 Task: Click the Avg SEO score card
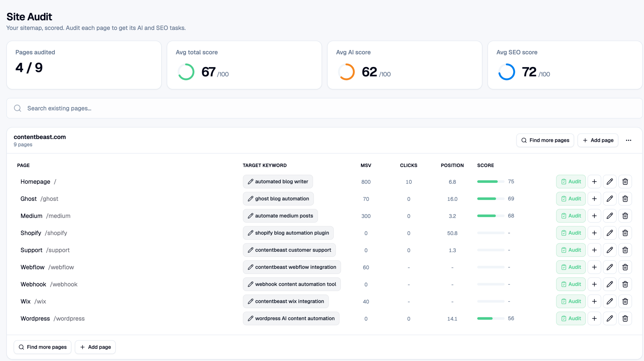click(x=565, y=65)
